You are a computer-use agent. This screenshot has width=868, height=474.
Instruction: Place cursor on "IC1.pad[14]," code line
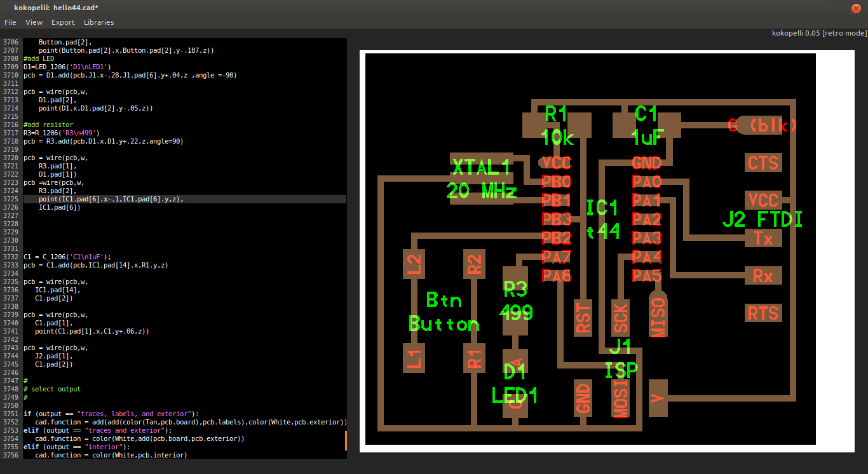[x=58, y=290]
